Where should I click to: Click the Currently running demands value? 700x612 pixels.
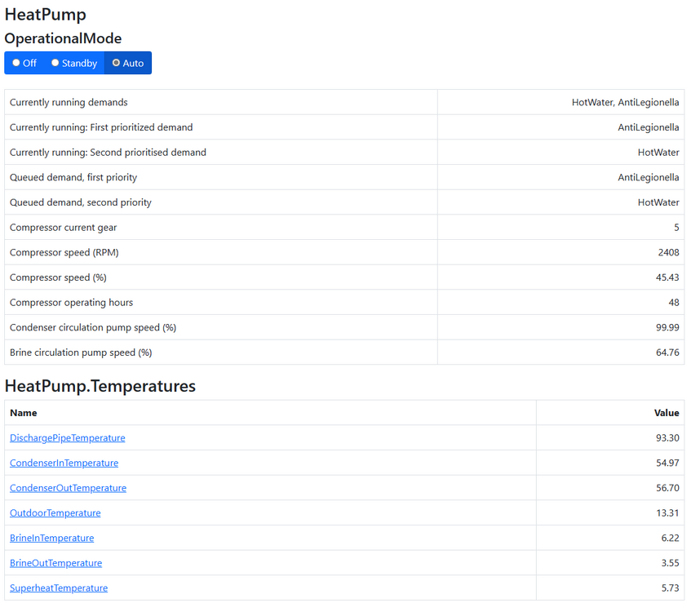tap(622, 102)
